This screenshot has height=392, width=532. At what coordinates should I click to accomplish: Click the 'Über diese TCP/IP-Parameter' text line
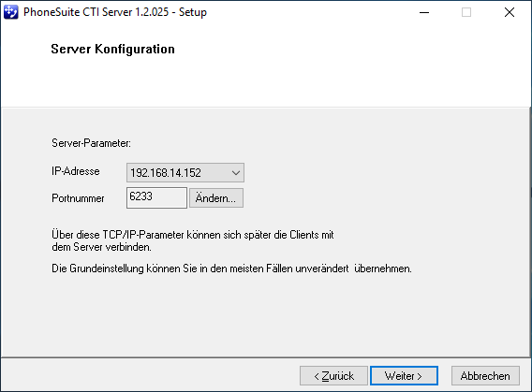[x=193, y=235]
